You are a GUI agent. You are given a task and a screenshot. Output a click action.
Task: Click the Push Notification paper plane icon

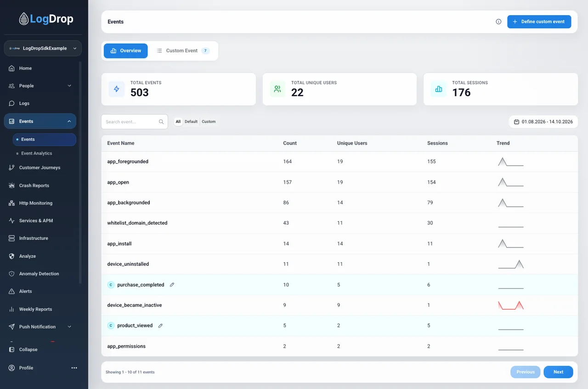coord(12,327)
